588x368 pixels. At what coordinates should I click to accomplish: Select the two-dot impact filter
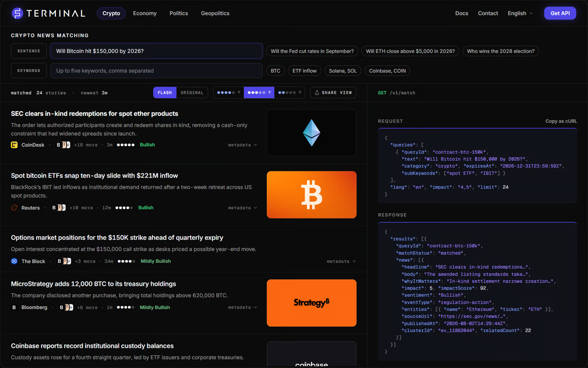pyautogui.click(x=290, y=92)
